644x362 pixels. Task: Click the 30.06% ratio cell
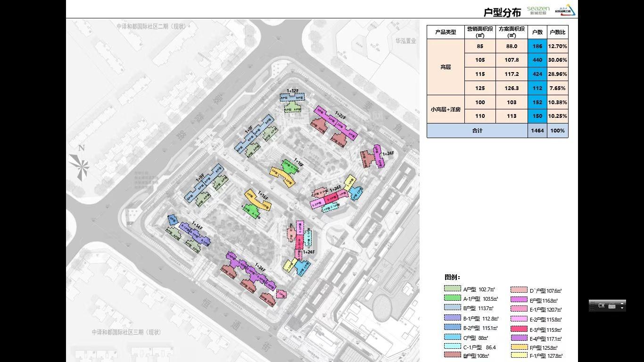point(557,60)
